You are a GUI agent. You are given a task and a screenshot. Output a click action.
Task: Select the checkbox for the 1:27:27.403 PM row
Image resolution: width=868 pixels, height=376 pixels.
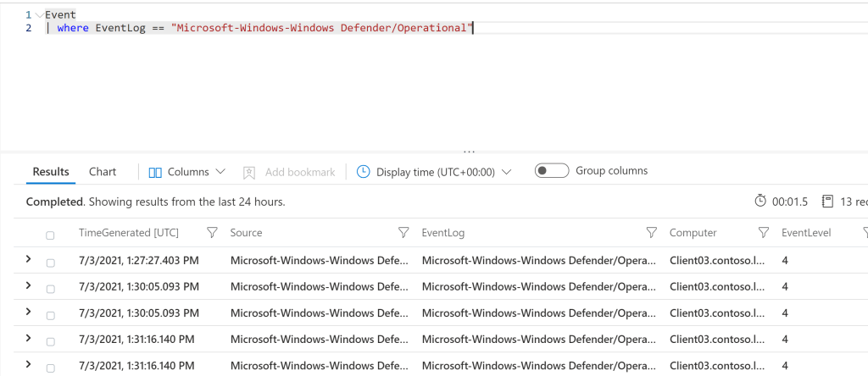tap(50, 263)
